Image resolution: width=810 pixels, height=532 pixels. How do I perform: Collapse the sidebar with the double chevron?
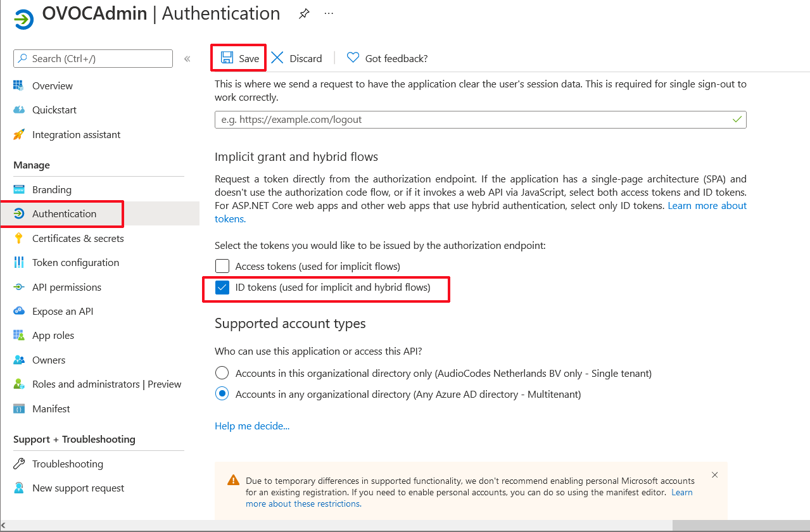[x=187, y=59]
